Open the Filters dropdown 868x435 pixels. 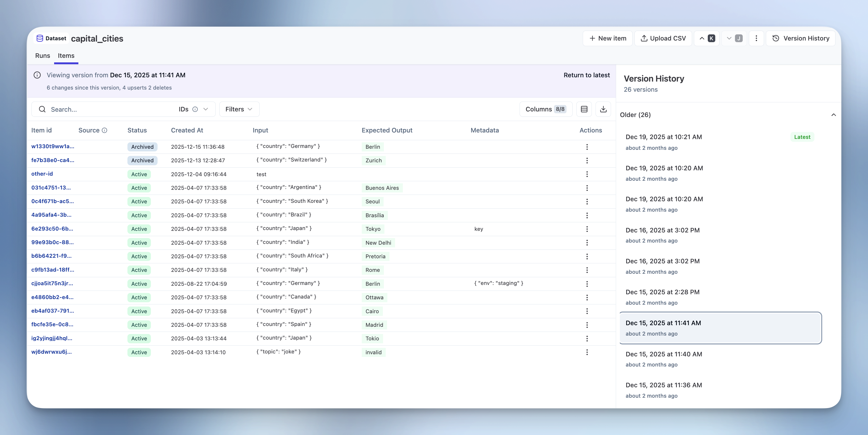[239, 109]
